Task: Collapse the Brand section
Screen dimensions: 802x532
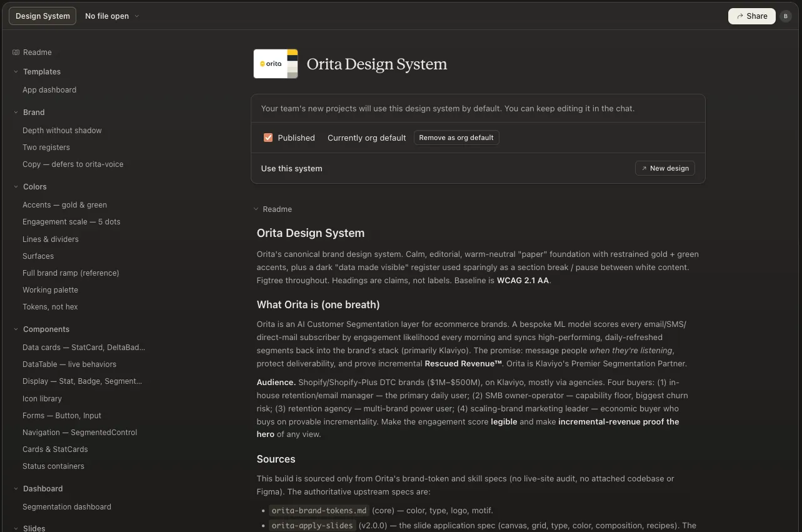Action: click(16, 113)
